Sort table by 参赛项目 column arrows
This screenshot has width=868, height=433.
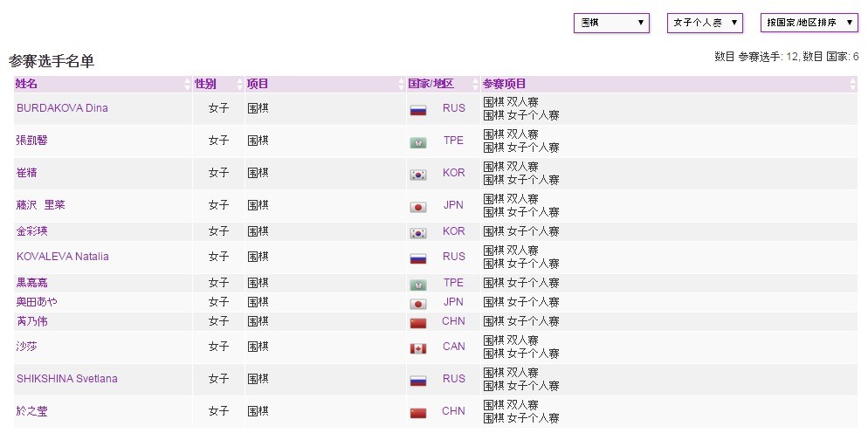click(x=853, y=85)
